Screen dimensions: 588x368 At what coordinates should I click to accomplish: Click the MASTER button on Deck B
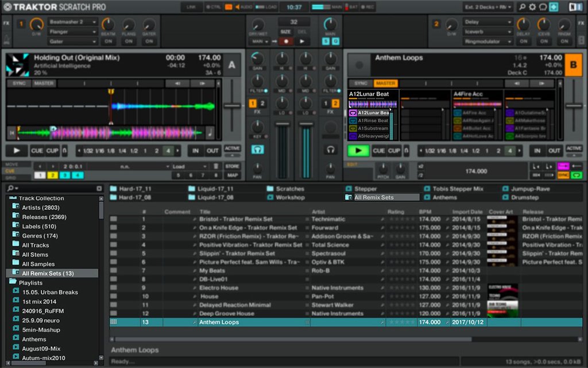[x=385, y=83]
